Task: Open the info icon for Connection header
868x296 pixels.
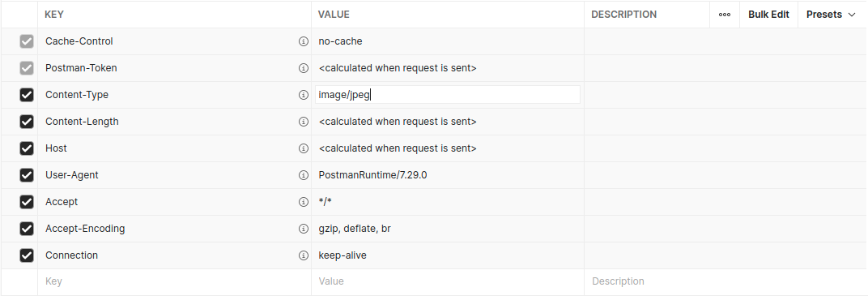Action: pos(304,255)
